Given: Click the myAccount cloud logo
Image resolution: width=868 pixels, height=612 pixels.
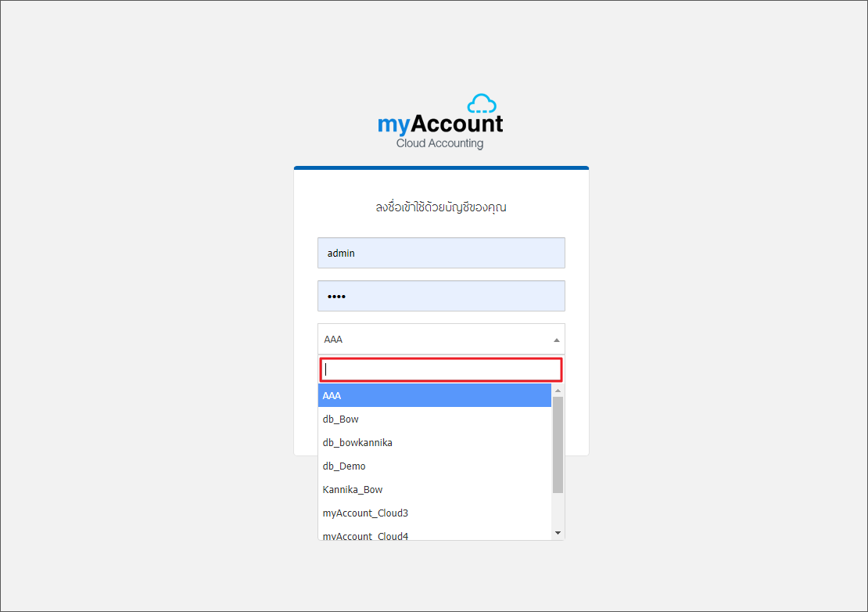Looking at the screenshot, I should click(x=440, y=122).
